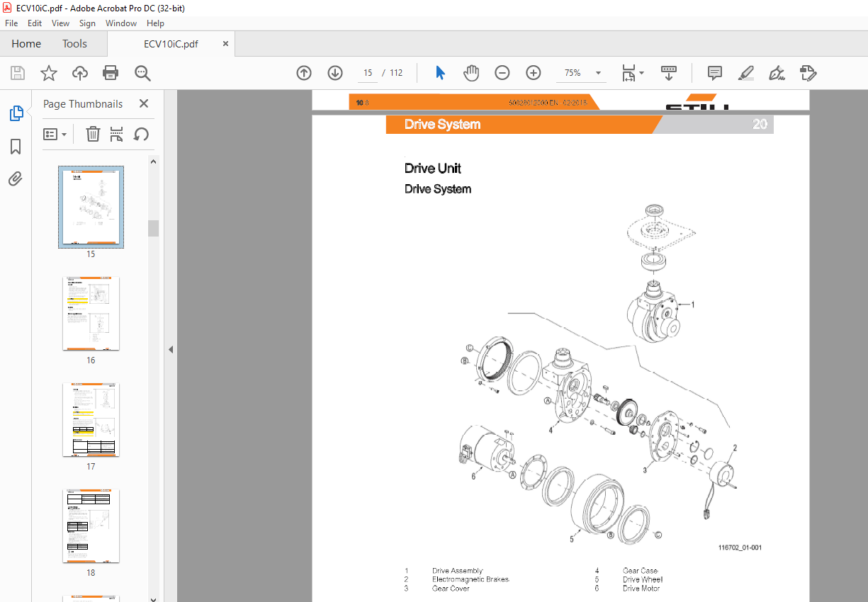Switch to the Home tab

[26, 44]
